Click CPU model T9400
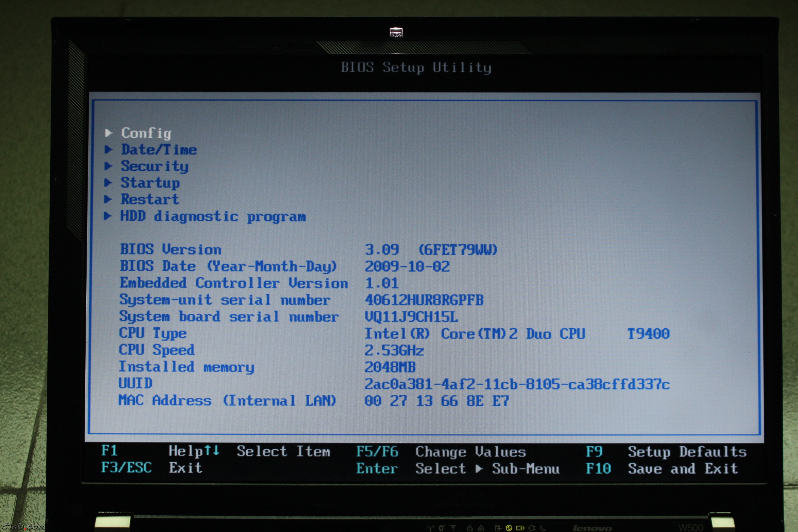 coord(648,334)
